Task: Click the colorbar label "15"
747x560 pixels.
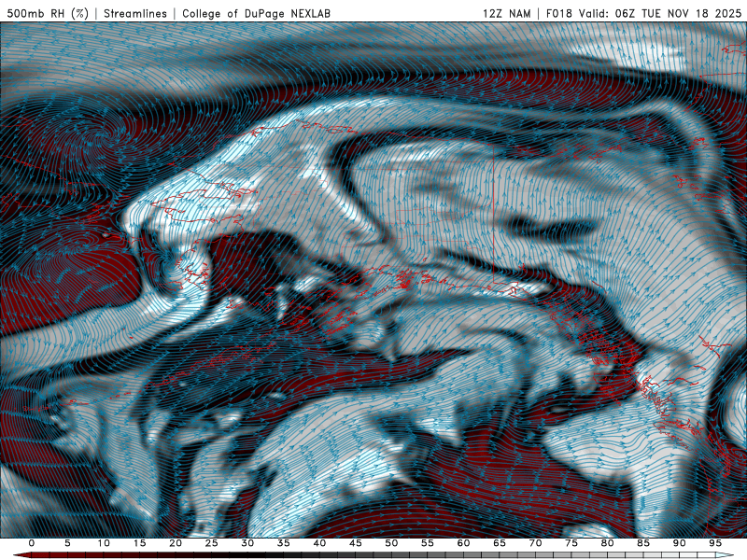Action: tap(139, 543)
